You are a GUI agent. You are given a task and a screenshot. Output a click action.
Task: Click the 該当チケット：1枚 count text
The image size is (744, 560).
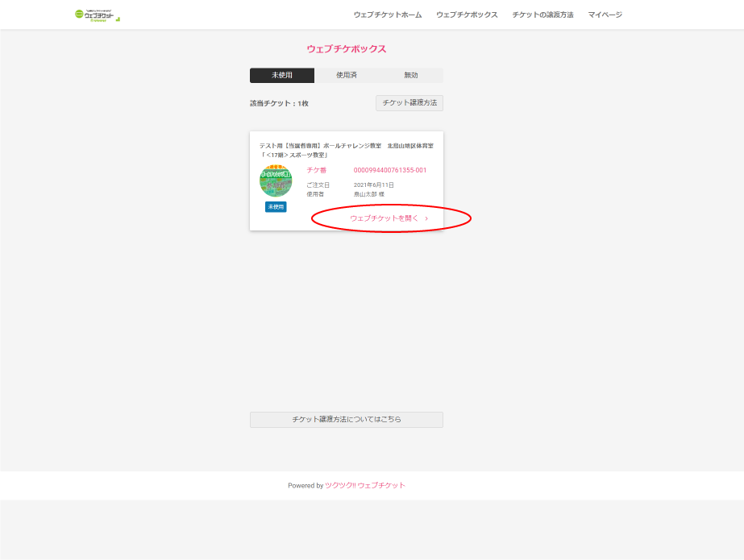(279, 103)
